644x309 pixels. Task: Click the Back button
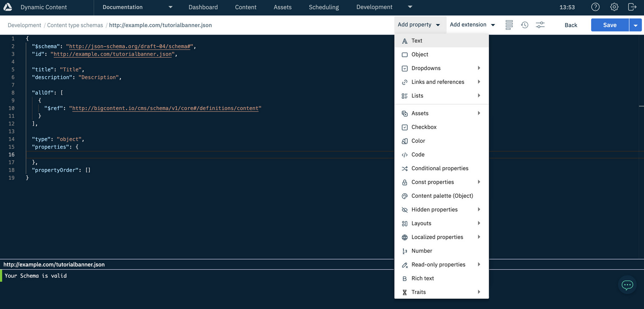point(571,25)
